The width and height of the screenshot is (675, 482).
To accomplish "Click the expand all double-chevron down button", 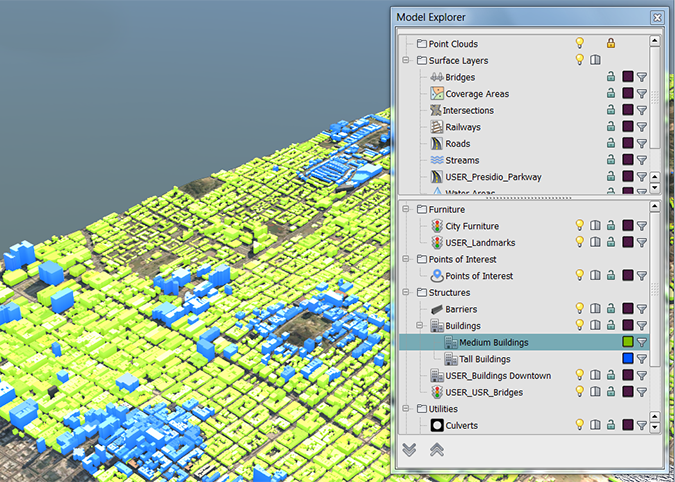I will click(x=409, y=450).
